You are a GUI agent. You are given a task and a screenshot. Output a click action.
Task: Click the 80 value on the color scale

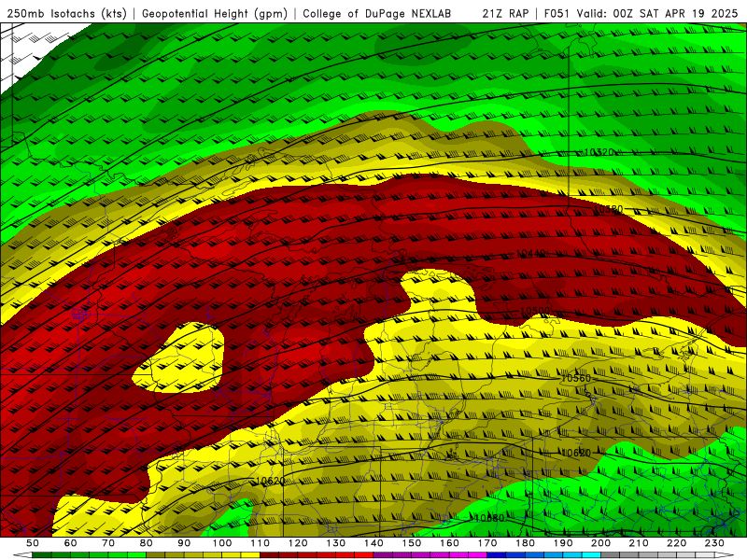pos(146,543)
